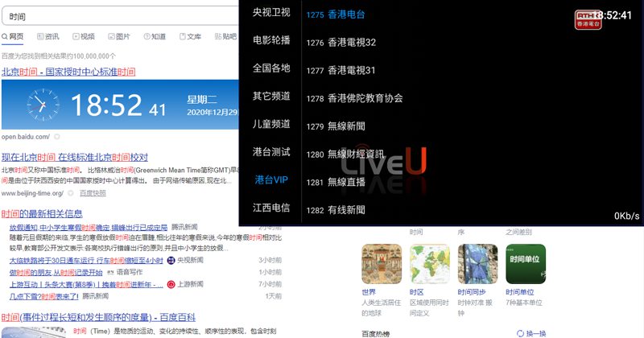Select the 江西电信 channel category
Screen dimensions: 644x338
[x=270, y=208]
